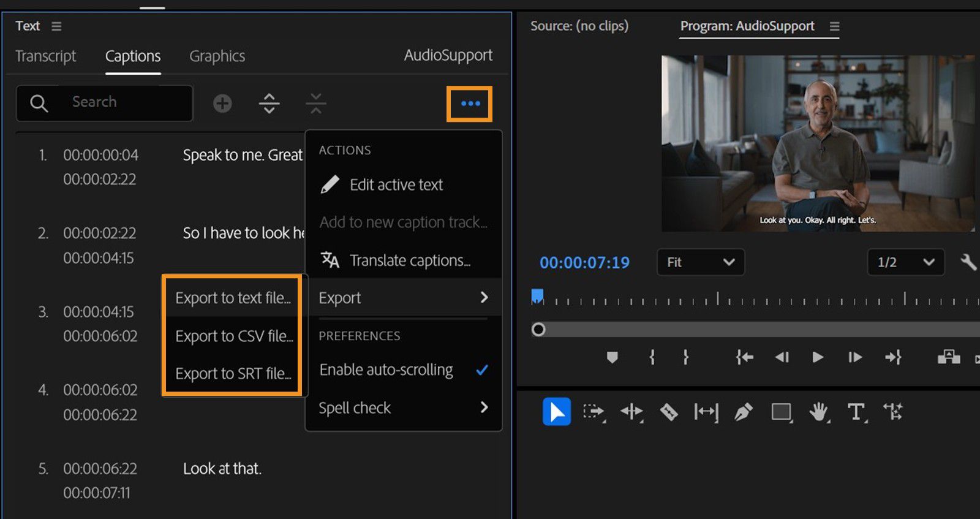This screenshot has height=519, width=980.
Task: Open the three-dot captions options menu
Action: pyautogui.click(x=470, y=104)
